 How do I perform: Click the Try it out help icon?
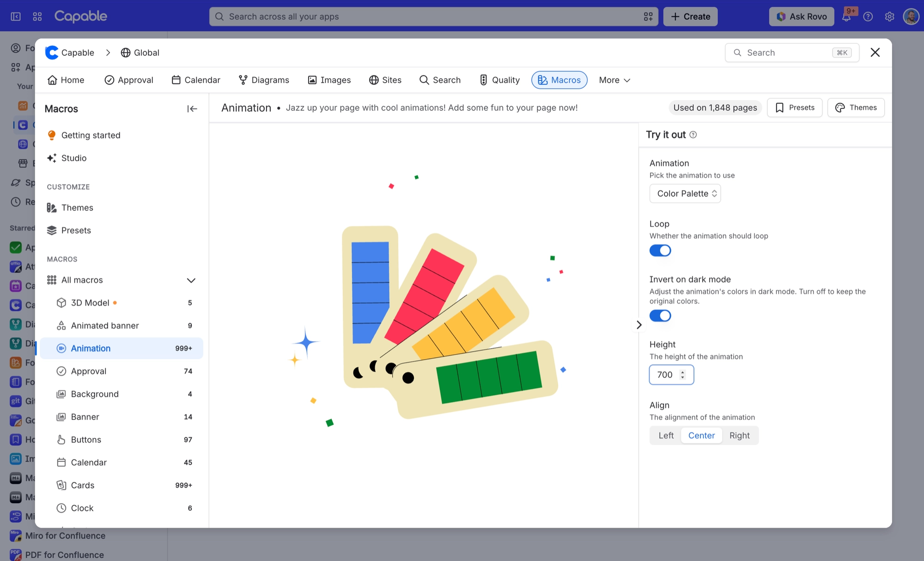[x=693, y=135]
